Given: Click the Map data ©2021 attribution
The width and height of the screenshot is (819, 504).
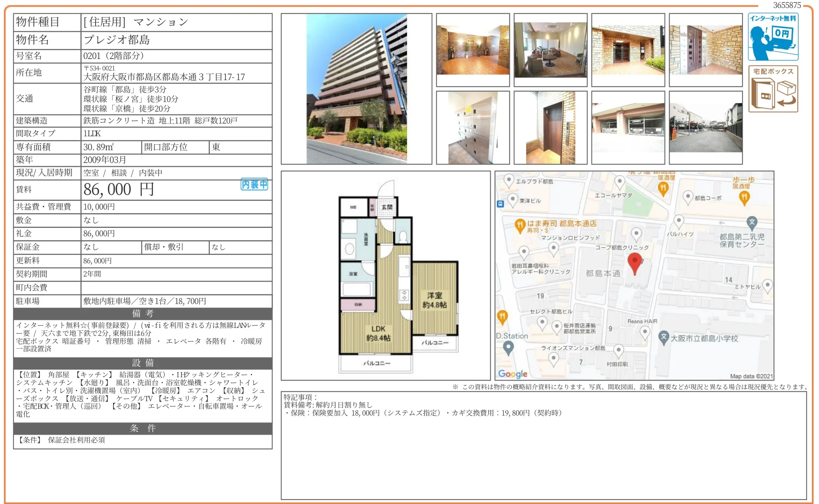Looking at the screenshot, I should click(x=751, y=376).
